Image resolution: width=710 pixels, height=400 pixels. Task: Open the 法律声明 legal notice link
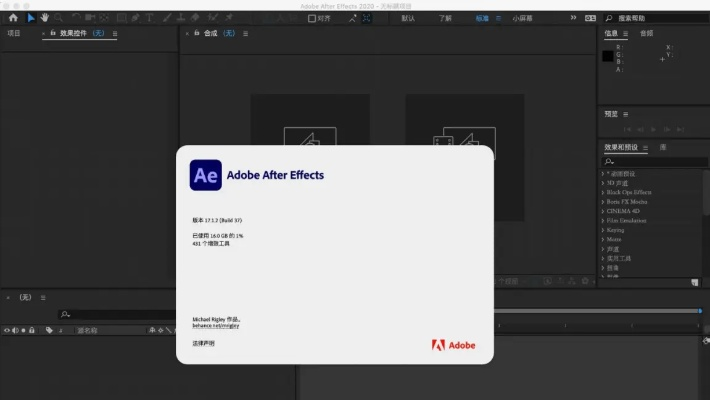(203, 343)
